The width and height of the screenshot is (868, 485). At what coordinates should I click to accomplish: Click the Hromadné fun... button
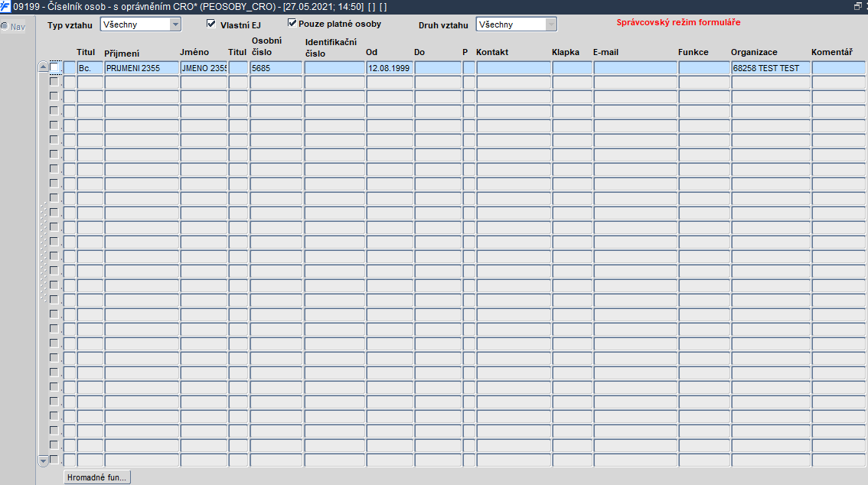tap(97, 477)
